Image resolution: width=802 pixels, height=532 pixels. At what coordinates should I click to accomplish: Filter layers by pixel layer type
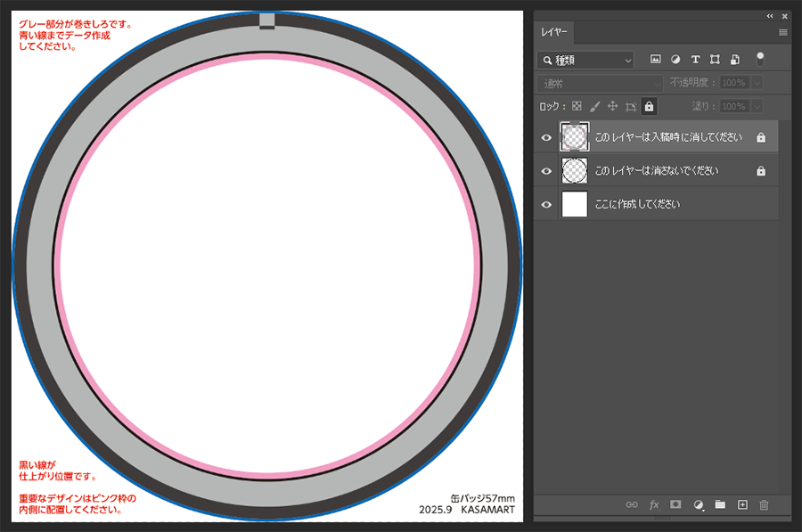pos(656,60)
